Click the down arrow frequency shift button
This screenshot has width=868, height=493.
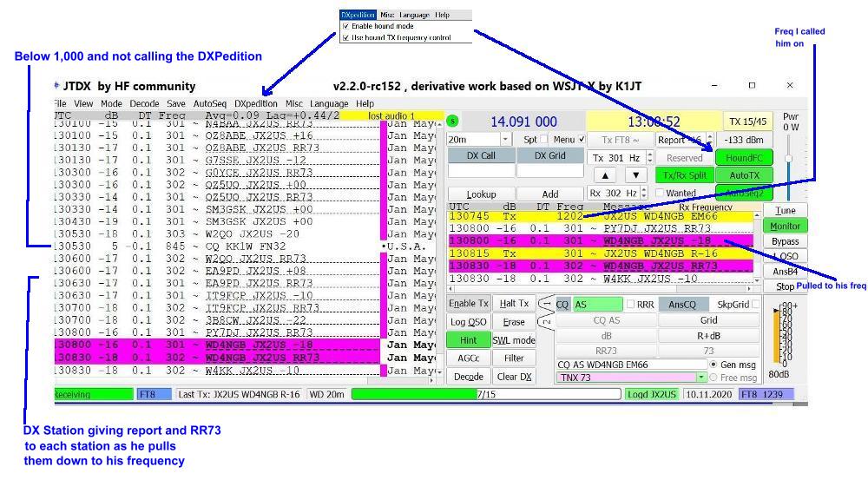pos(636,175)
